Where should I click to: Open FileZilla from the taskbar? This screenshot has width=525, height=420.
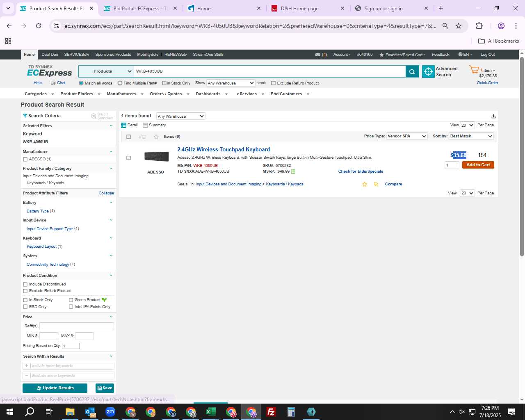coord(271,412)
